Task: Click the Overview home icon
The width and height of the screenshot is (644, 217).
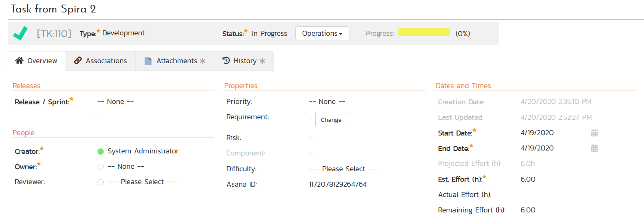Action: pos(19,61)
